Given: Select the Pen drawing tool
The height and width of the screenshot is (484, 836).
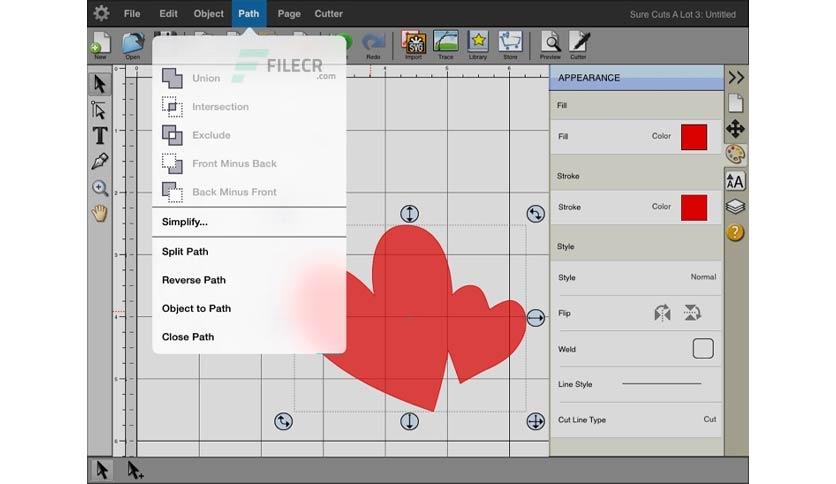Looking at the screenshot, I should [x=100, y=162].
